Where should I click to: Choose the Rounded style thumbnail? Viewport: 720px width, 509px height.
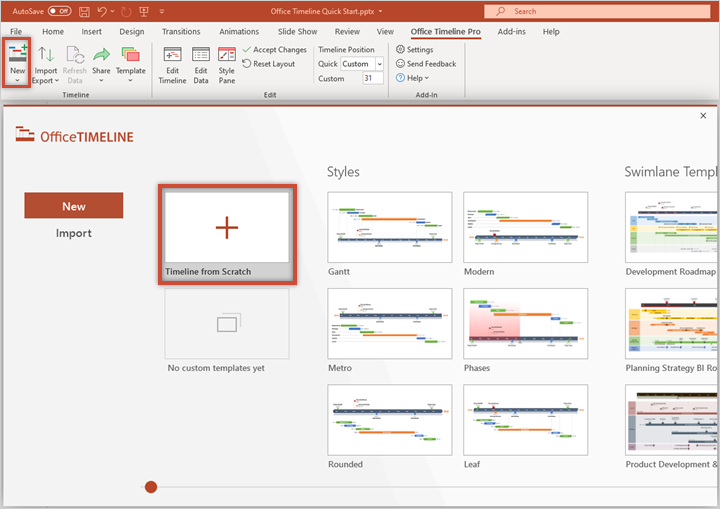click(x=390, y=420)
